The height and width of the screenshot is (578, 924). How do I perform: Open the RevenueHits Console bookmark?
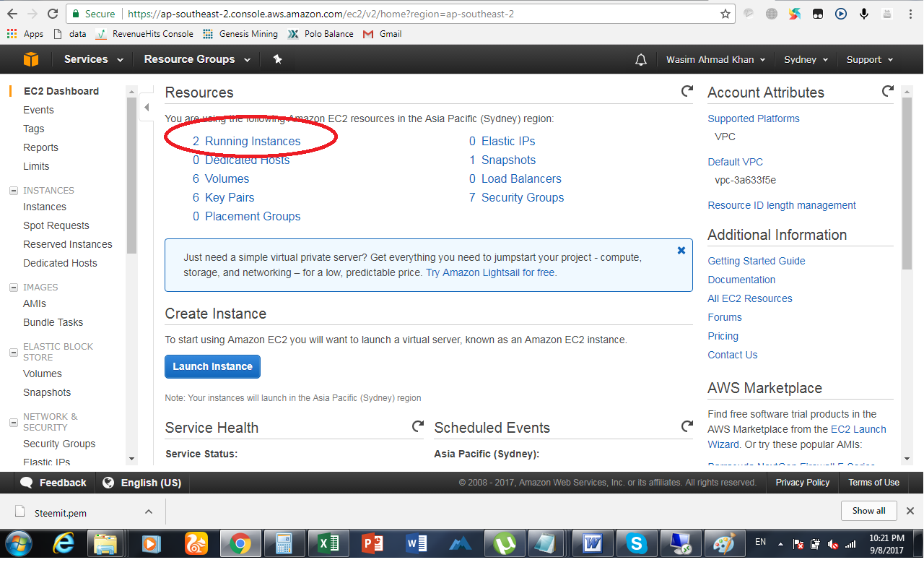pyautogui.click(x=144, y=34)
